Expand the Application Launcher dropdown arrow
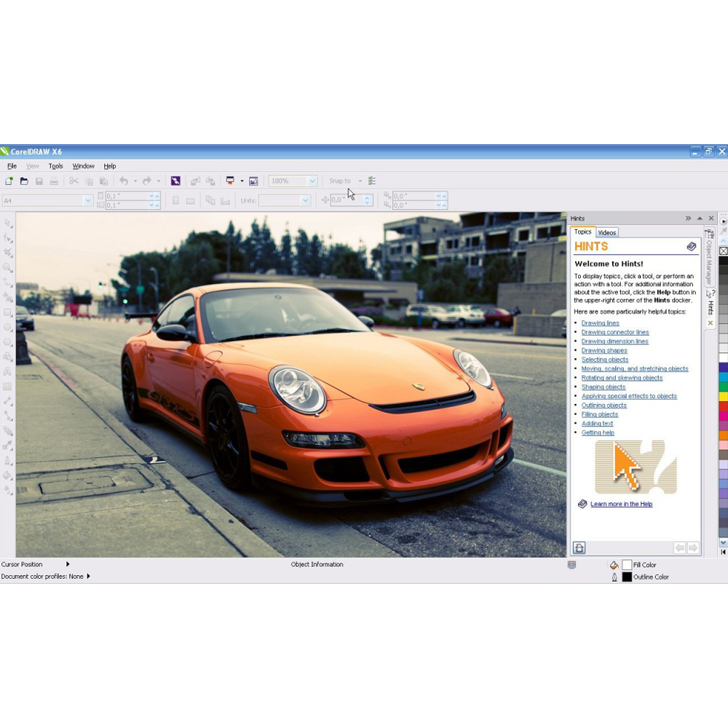Image resolution: width=728 pixels, height=728 pixels. [242, 181]
